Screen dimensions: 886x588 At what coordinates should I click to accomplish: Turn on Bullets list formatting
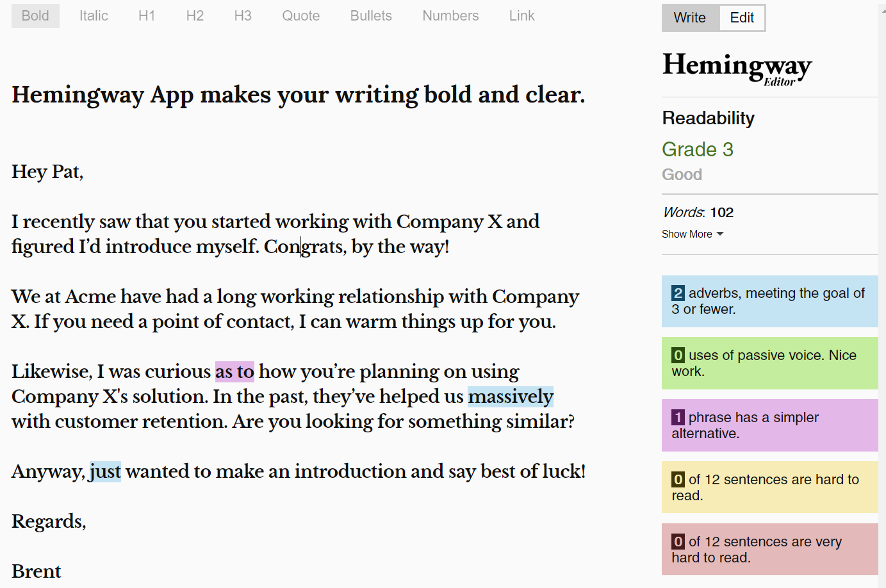coord(371,16)
